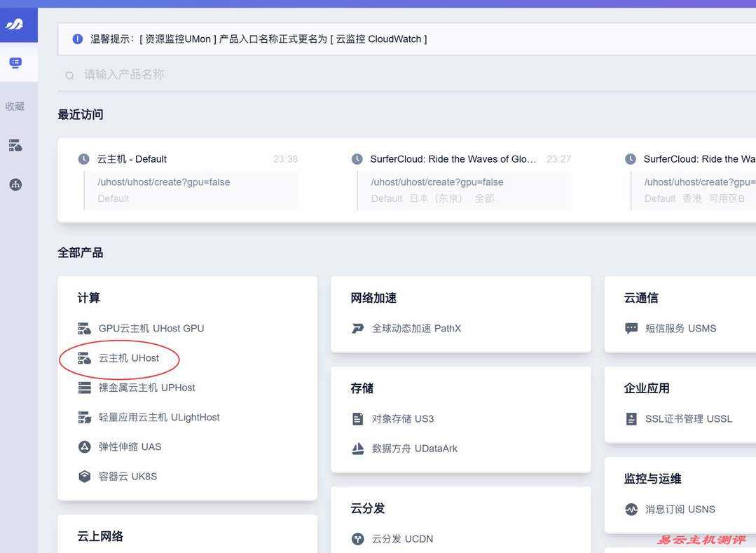Click the USMS chat bubble icon
This screenshot has height=553, width=756.
[630, 328]
